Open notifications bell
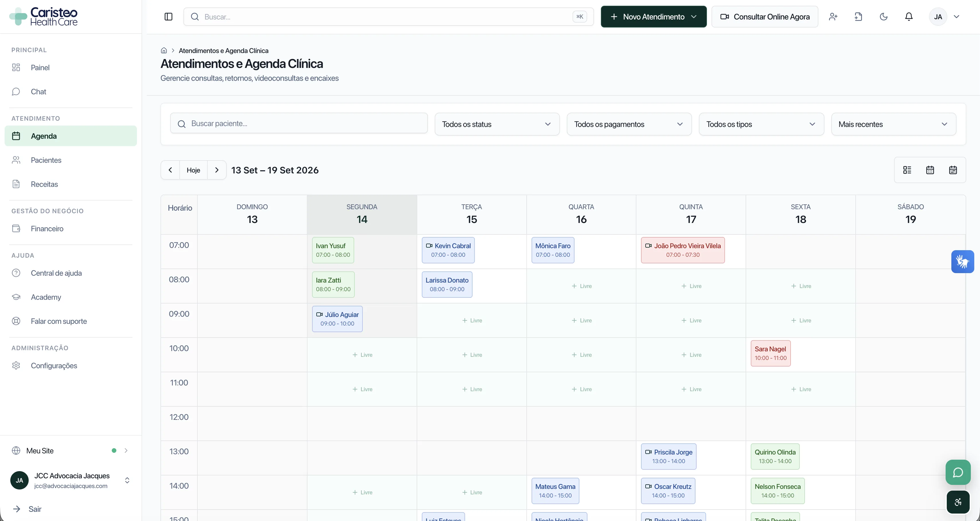 tap(909, 17)
